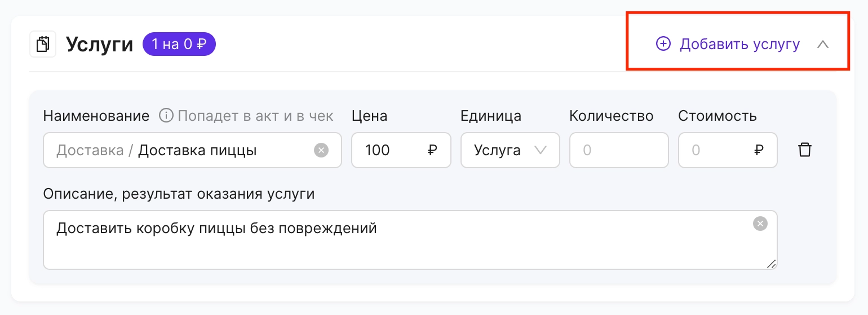Grab the textarea resize handle corner
Screen dimensions: 868x315
click(x=771, y=263)
